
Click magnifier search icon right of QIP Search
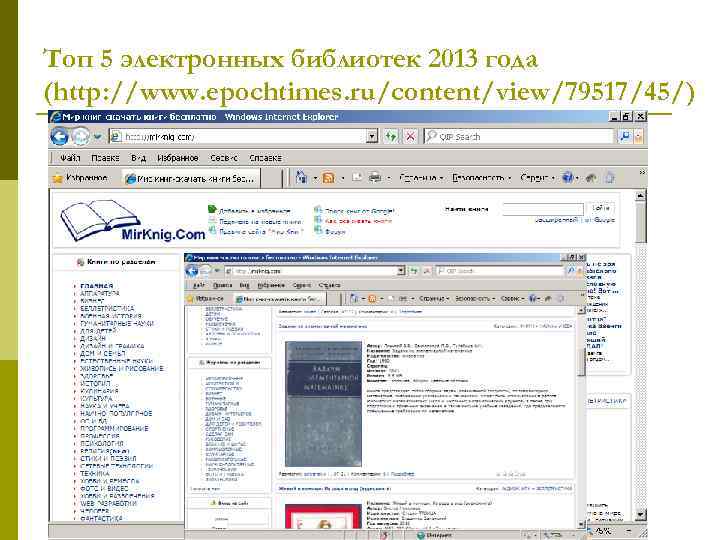[624, 136]
